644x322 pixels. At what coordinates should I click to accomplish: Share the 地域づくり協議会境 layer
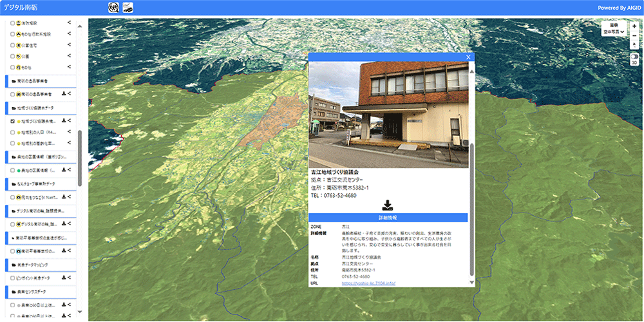tap(70, 121)
